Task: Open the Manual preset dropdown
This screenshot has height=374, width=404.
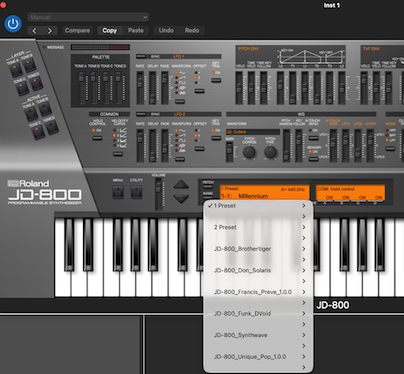Action: point(88,17)
